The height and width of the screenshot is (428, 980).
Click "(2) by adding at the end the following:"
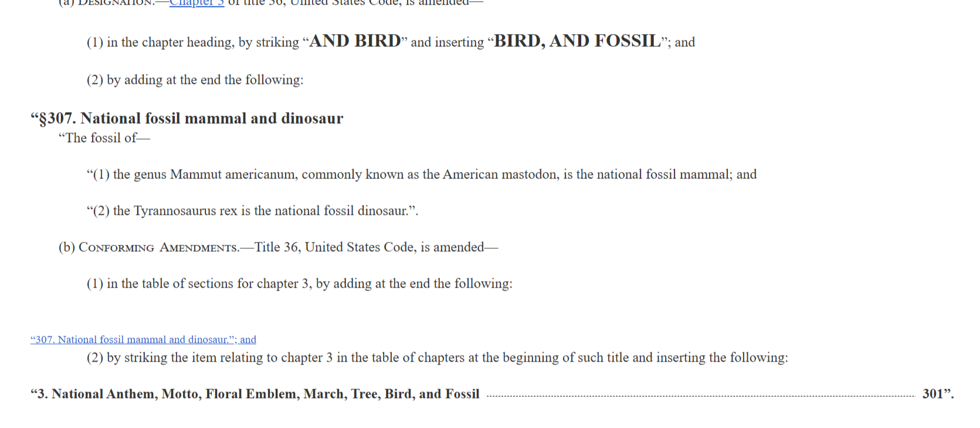pyautogui.click(x=195, y=80)
